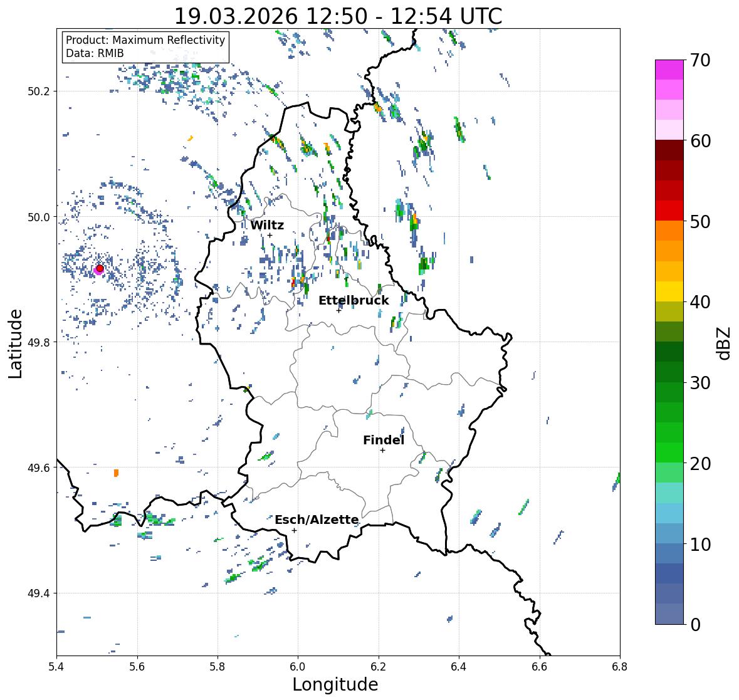
Task: Click the 5.4 longitude tick label
Action: 56,666
